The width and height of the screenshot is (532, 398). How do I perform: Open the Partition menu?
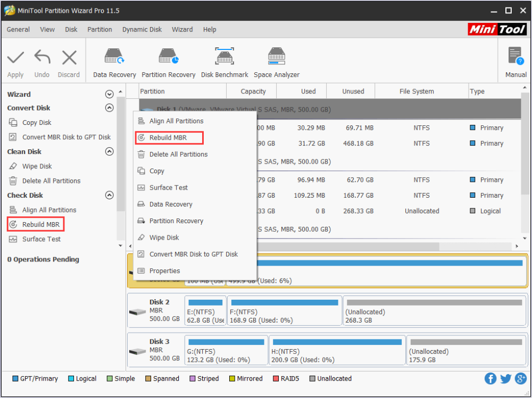click(x=99, y=30)
